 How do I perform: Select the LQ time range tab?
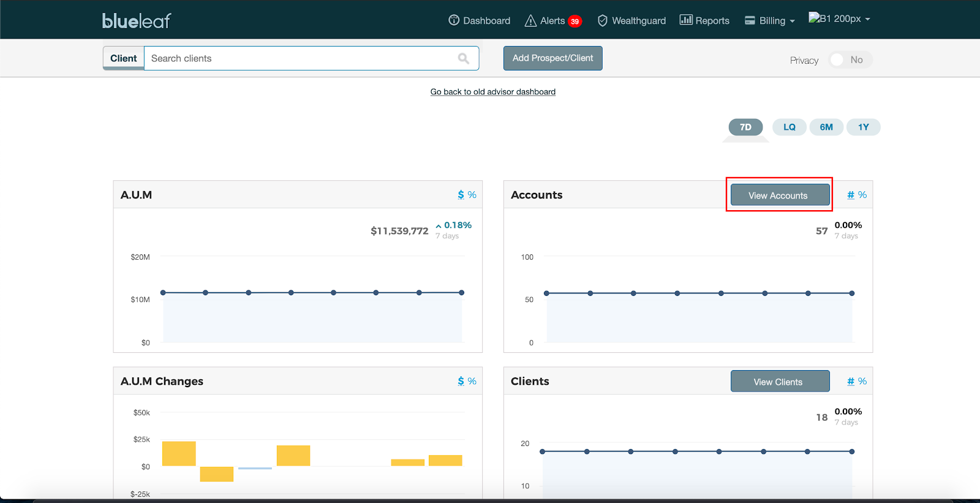click(790, 127)
